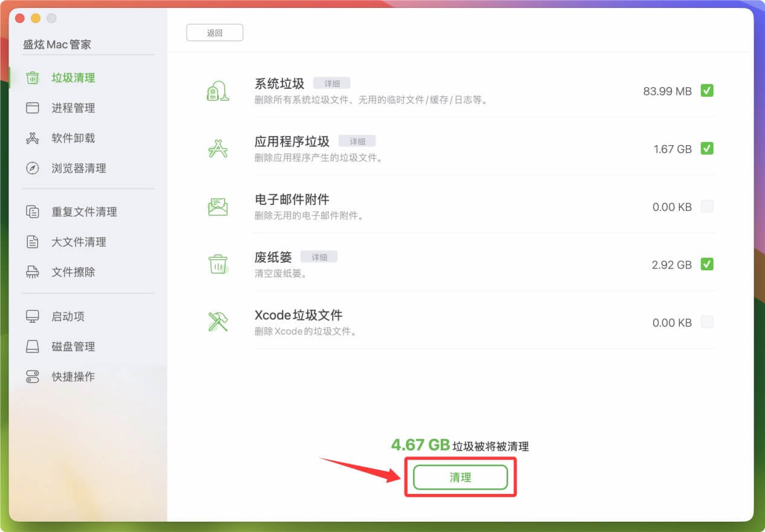
Task: Uncheck the 系统垃圾 cleanup checkbox
Action: pos(707,90)
